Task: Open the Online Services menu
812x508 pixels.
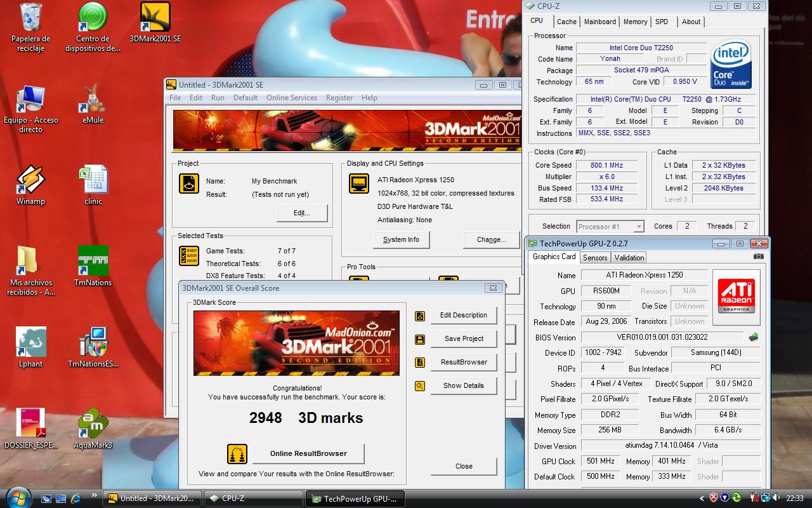Action: click(292, 98)
